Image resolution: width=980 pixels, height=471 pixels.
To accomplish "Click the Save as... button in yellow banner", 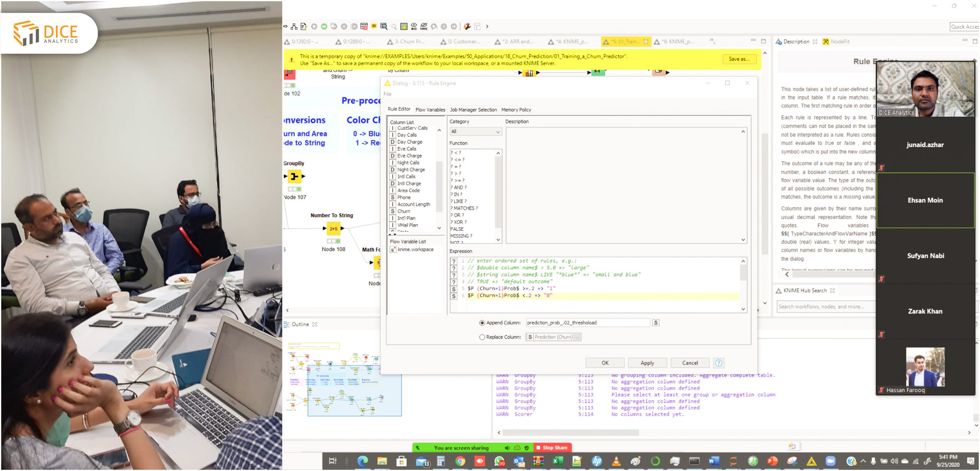I will (x=739, y=59).
